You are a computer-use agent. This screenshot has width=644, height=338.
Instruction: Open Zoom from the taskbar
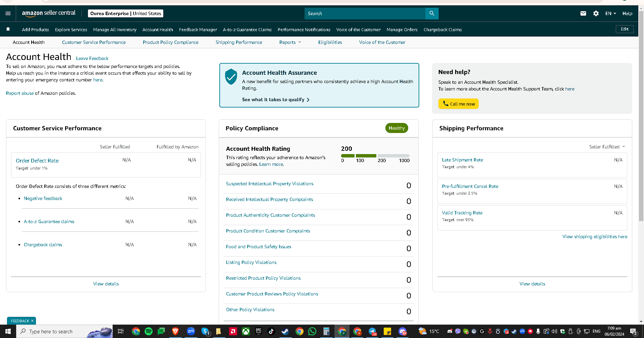(x=191, y=331)
